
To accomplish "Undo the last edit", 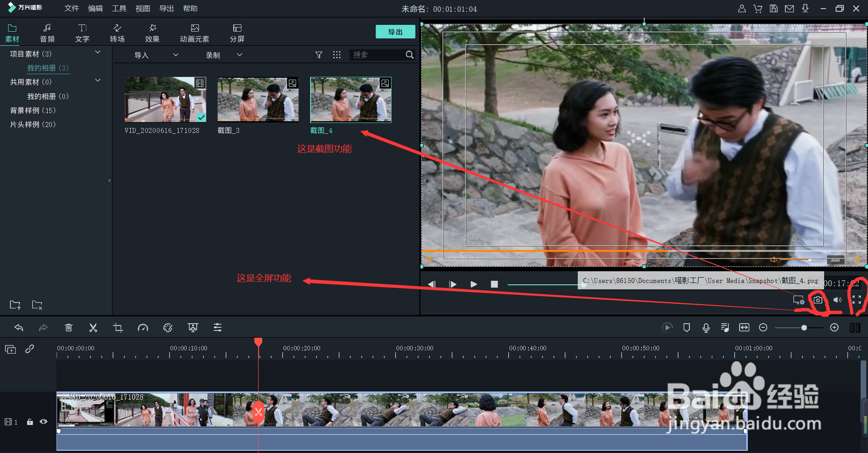I will pos(19,328).
